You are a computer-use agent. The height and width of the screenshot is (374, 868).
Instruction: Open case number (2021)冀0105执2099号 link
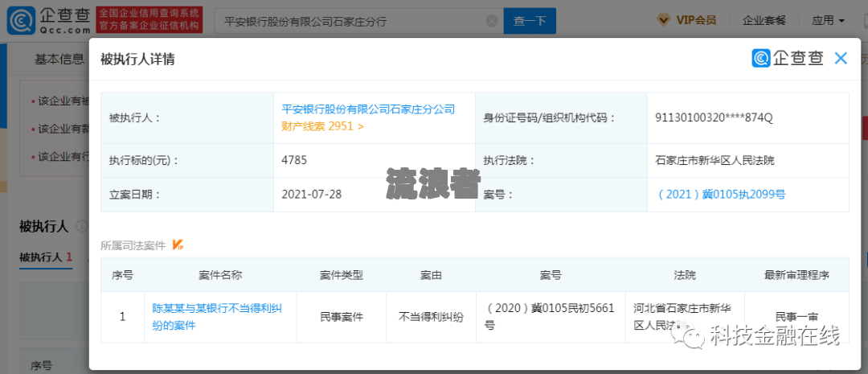click(719, 195)
